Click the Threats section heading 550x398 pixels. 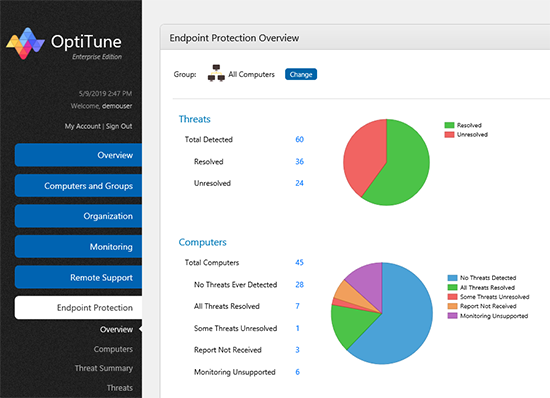pos(195,119)
